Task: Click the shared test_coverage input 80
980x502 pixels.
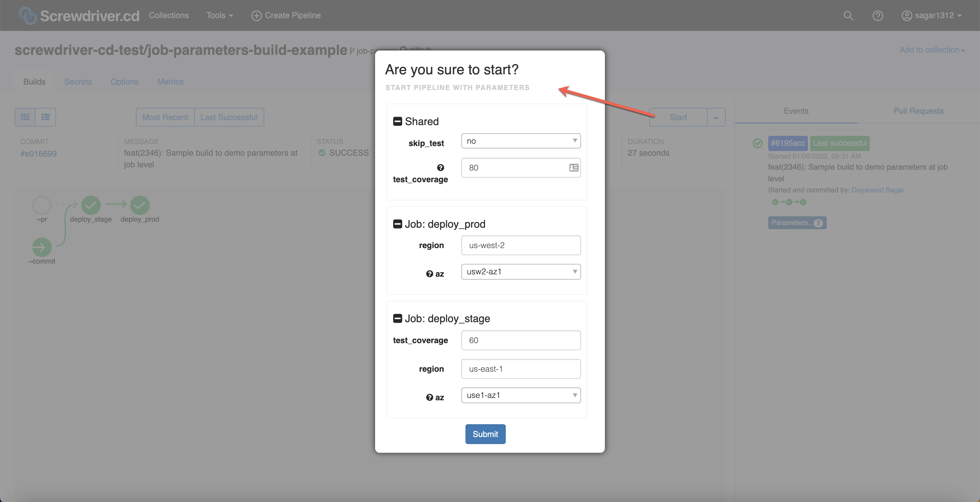Action: [x=521, y=168]
